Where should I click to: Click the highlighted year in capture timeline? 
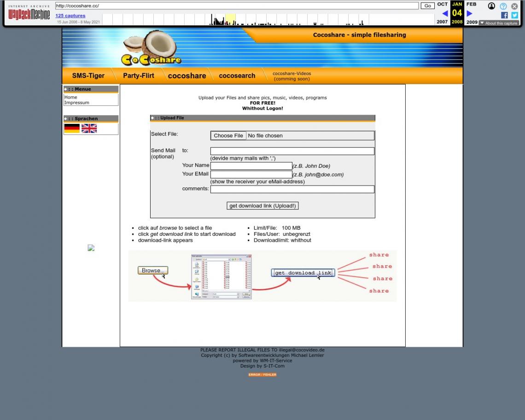pos(230,19)
